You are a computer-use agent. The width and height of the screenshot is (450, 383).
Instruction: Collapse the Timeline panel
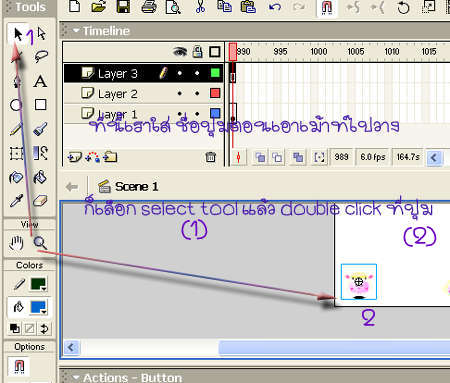pos(76,31)
